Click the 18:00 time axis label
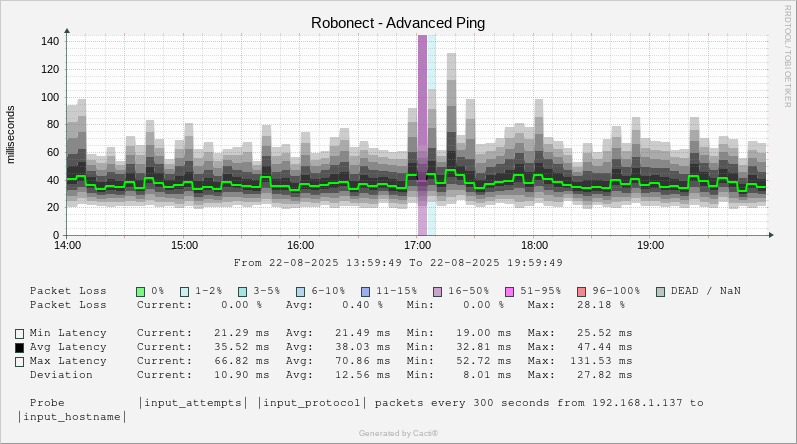This screenshot has width=797, height=444. coord(535,245)
